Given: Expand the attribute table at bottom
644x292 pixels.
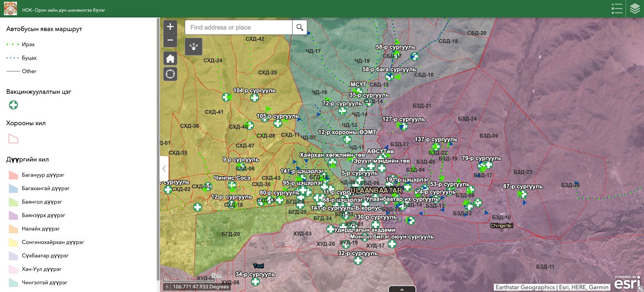Looking at the screenshot, I should [x=402, y=289].
